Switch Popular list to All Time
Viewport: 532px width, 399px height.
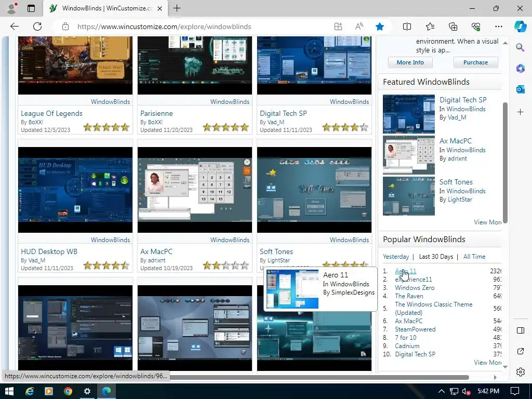point(474,257)
